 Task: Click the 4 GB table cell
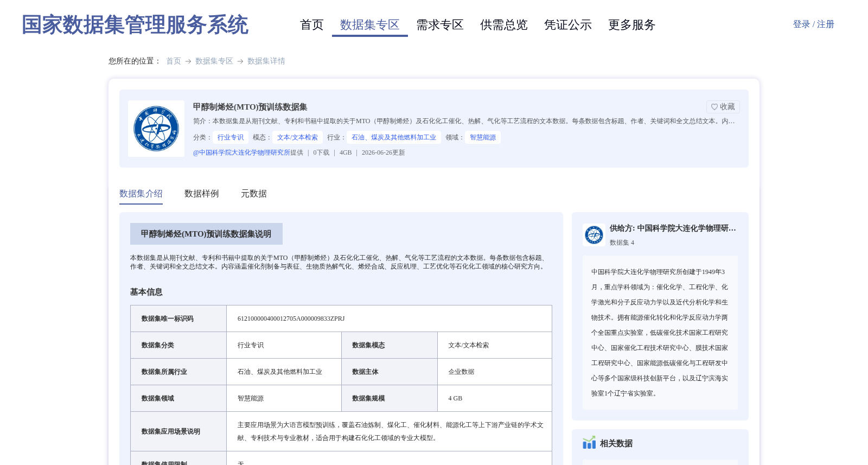coord(495,398)
